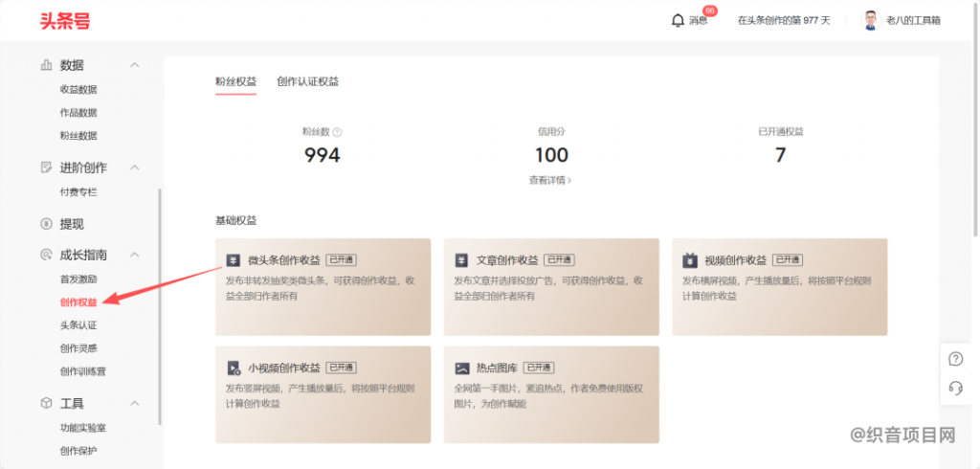Click the 工具 cube icon
Image resolution: width=980 pixels, height=469 pixels.
click(x=46, y=403)
